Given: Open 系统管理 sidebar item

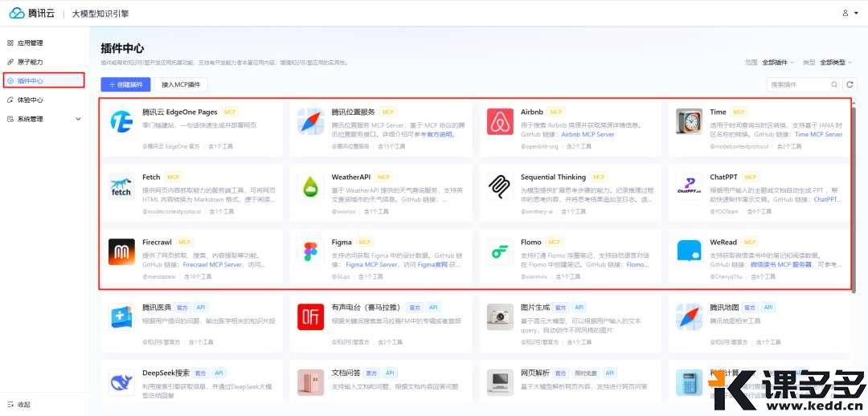Looking at the screenshot, I should point(44,119).
